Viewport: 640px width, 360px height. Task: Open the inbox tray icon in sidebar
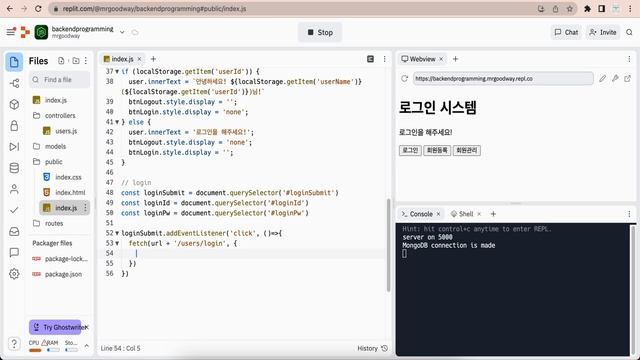[x=14, y=231]
